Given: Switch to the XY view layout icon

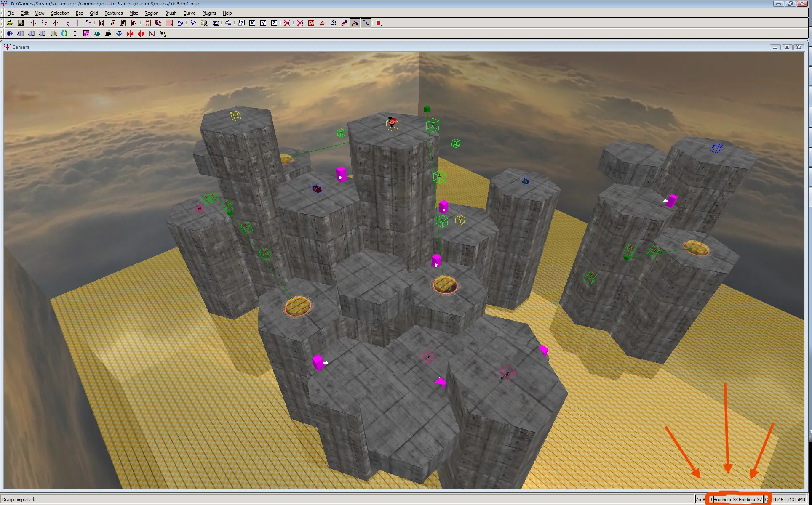Looking at the screenshot, I should (x=20, y=34).
